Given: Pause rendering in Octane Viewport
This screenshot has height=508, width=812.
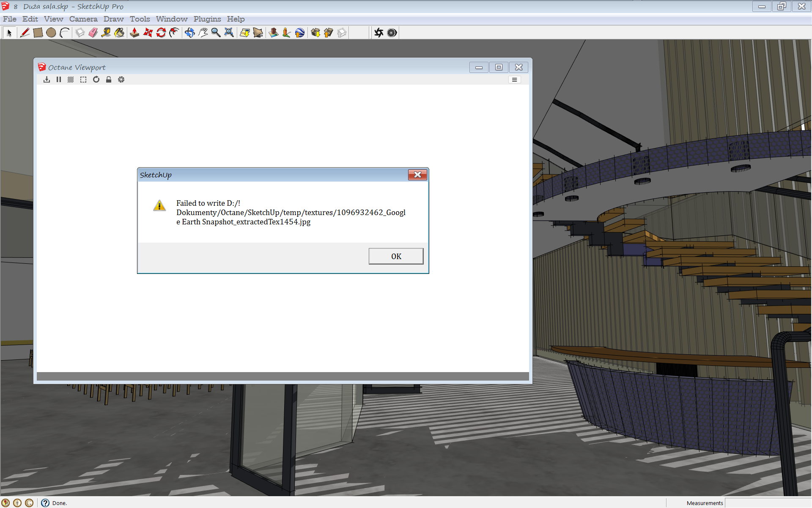Looking at the screenshot, I should pos(59,80).
